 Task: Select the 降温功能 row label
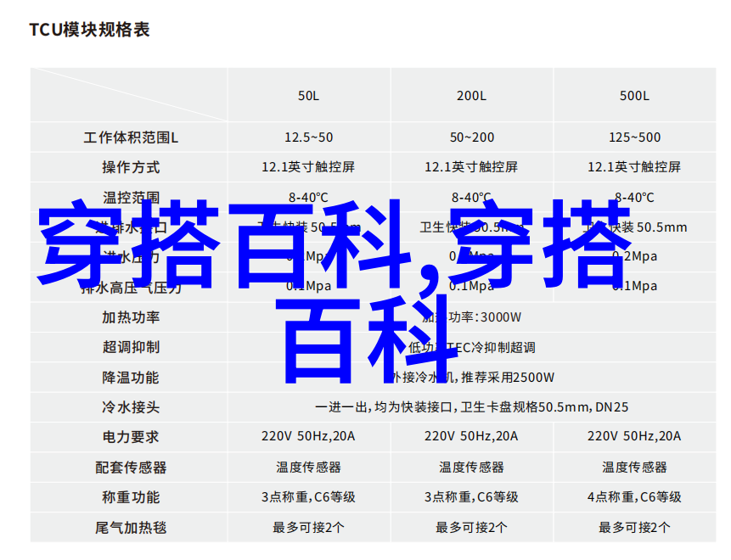(x=130, y=378)
